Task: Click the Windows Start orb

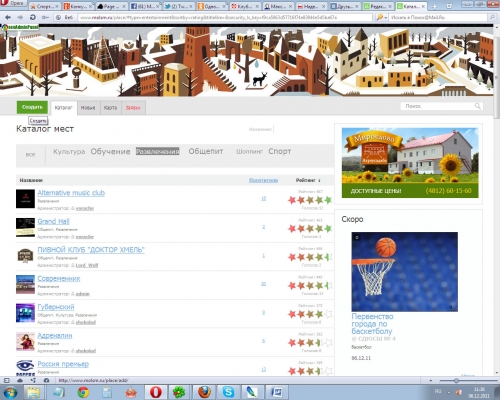Action: 10,392
